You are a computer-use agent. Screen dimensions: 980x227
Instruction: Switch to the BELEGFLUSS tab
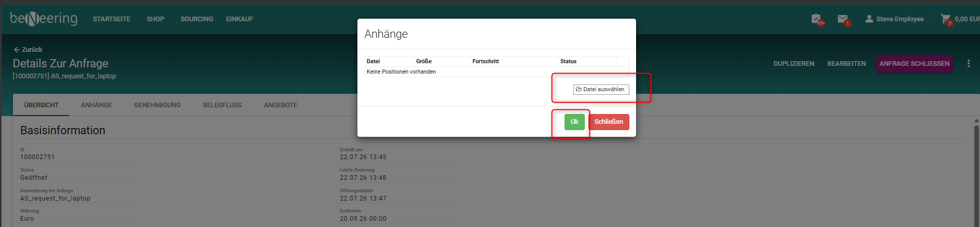pyautogui.click(x=222, y=105)
